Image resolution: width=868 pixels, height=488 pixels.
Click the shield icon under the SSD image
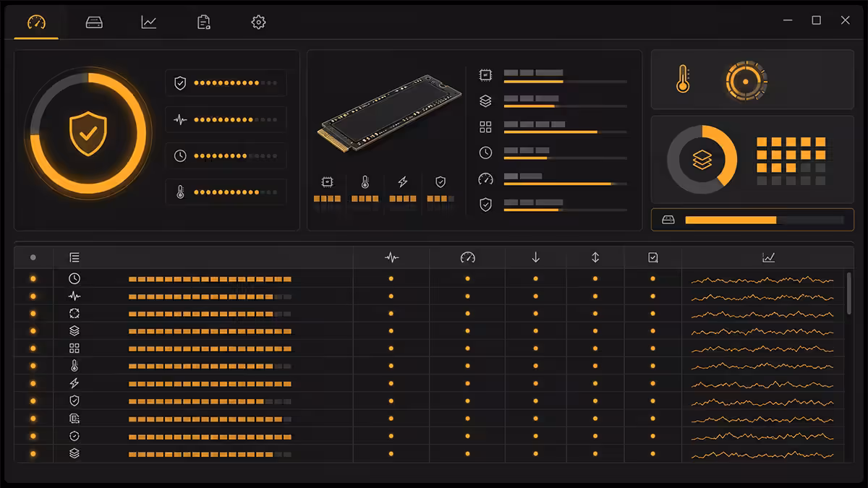pos(441,182)
